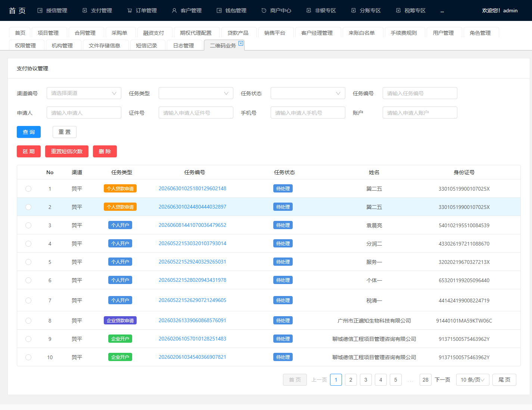This screenshot has width=532, height=410.
Task: Open task link 20260608144107003647​9652
Action: point(192,225)
